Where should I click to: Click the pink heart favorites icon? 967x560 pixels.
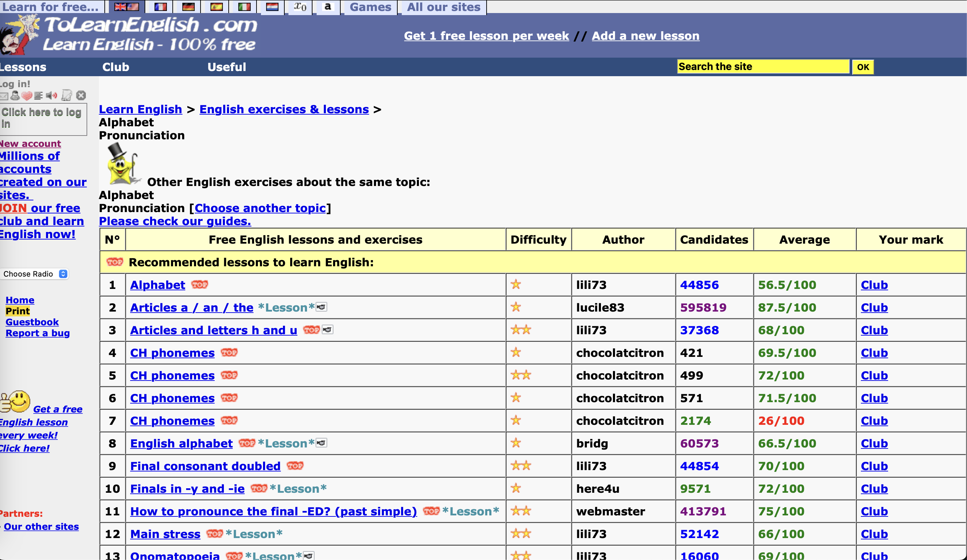[26, 96]
